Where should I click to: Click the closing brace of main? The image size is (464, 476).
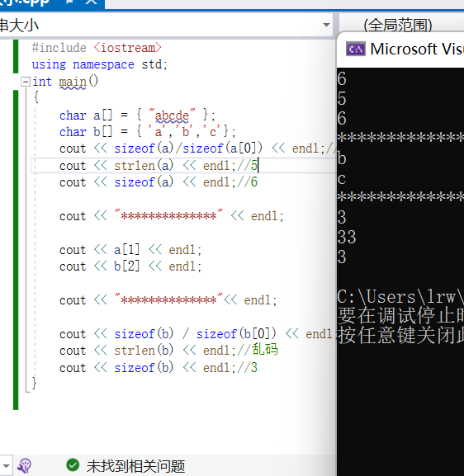point(34,383)
